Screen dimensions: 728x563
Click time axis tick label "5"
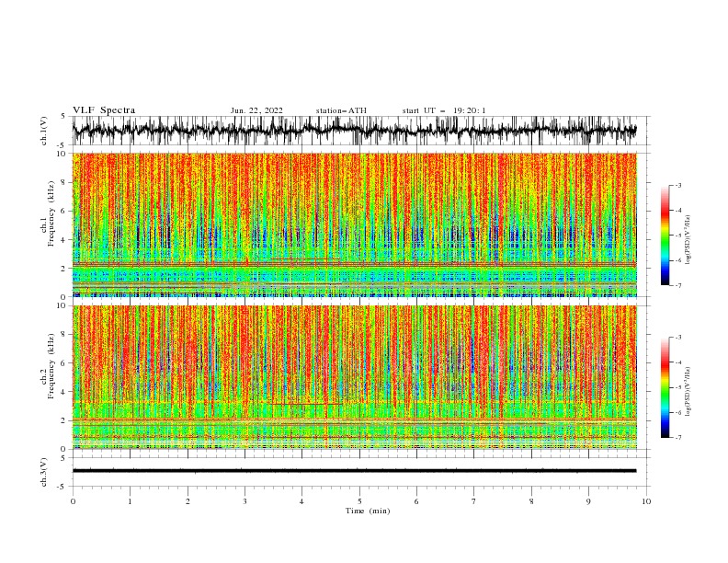(359, 501)
